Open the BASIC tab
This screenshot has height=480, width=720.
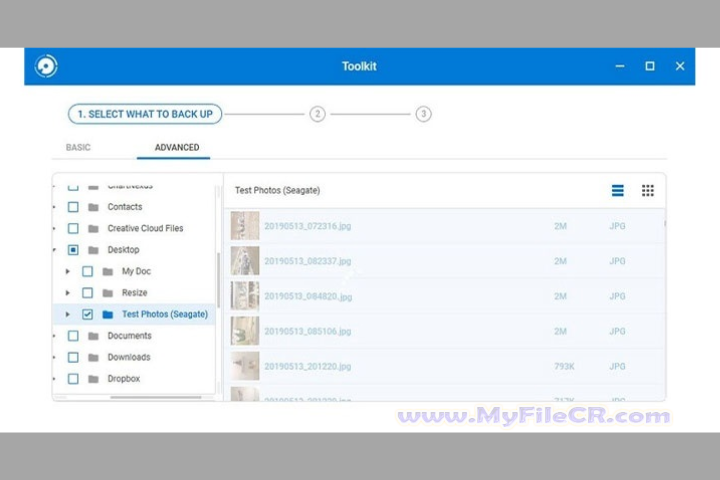click(x=78, y=147)
